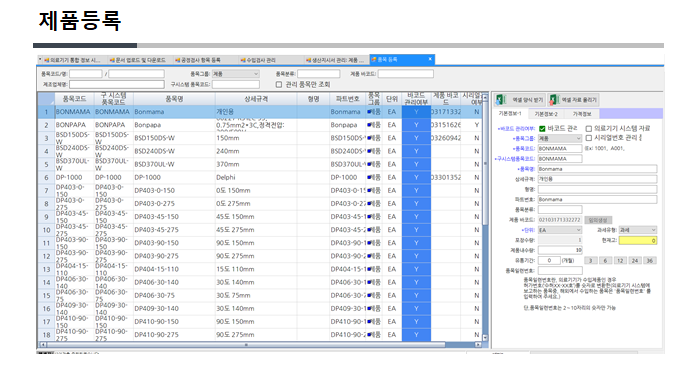Viewport: 684px width, 385px height.
Task: Select the BSD150DS-W product name cell
Action: pyautogui.click(x=174, y=138)
